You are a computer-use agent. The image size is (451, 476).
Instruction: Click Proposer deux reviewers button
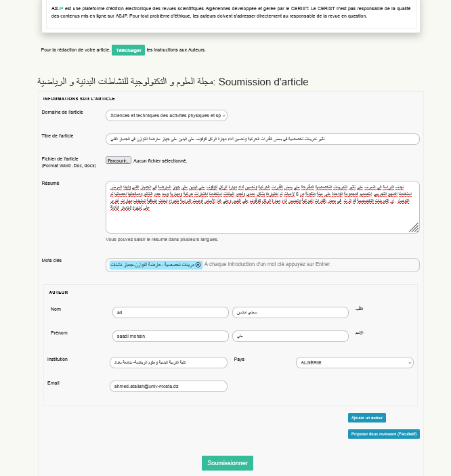[x=384, y=434]
